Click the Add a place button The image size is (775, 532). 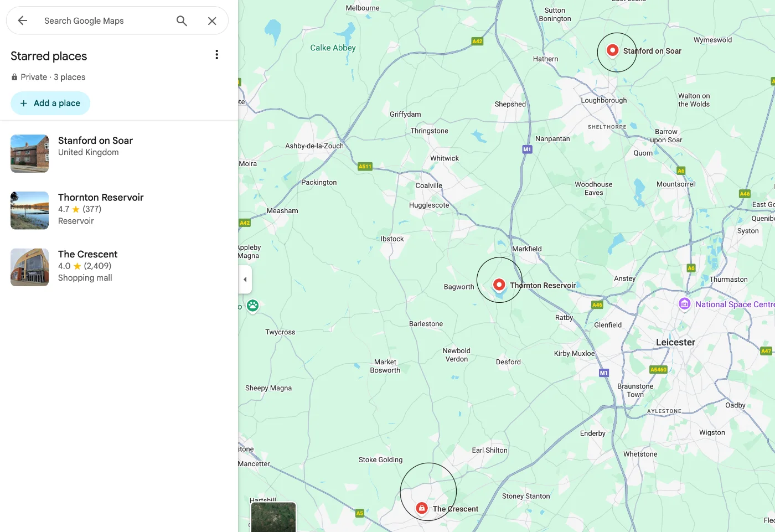[x=50, y=104]
